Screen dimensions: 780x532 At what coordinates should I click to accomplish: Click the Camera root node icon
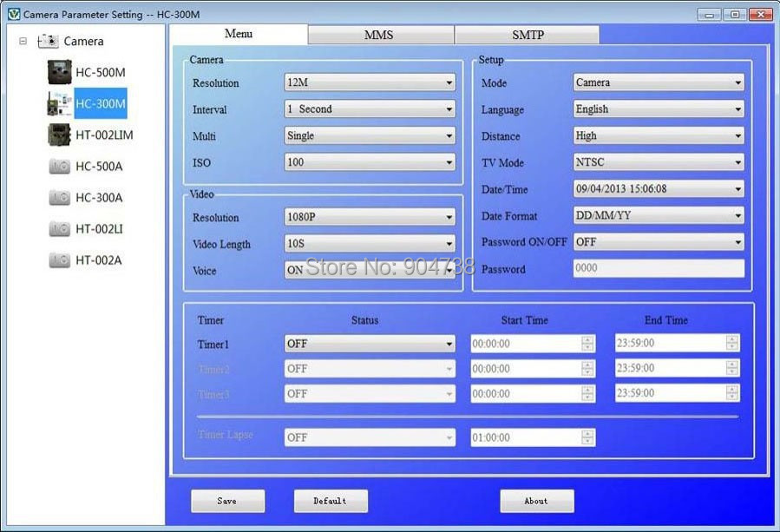(48, 42)
